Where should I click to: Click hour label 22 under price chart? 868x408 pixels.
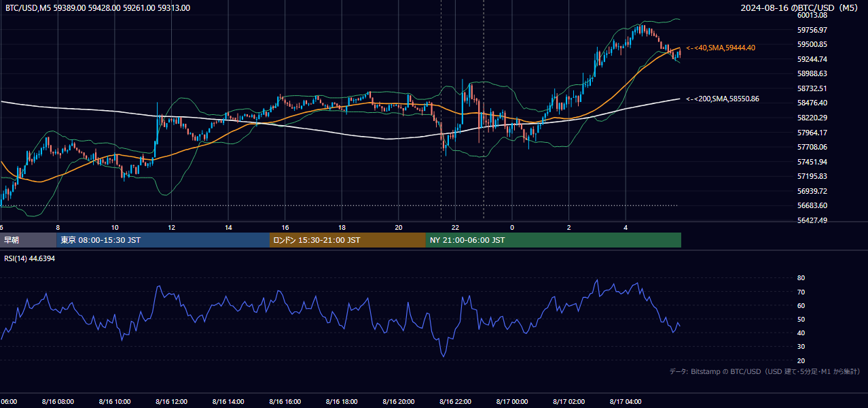[x=456, y=227]
